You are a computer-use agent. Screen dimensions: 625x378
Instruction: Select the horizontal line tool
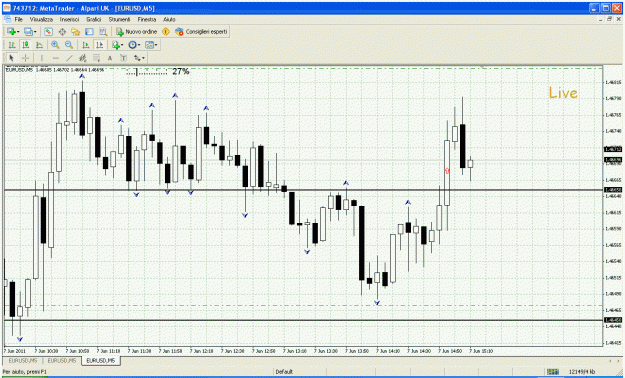55,58
